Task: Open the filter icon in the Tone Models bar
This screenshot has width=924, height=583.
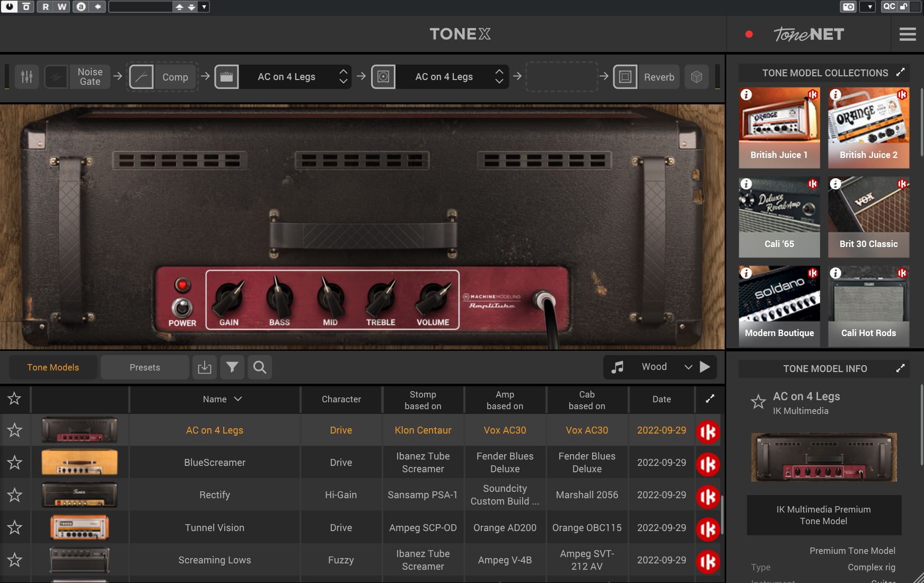Action: [232, 367]
